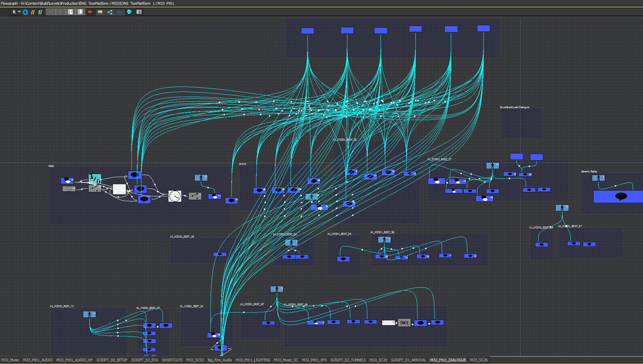Viewport: 643px width, 364px height.
Task: Click the save disk icon in toolbar
Action: [139, 12]
